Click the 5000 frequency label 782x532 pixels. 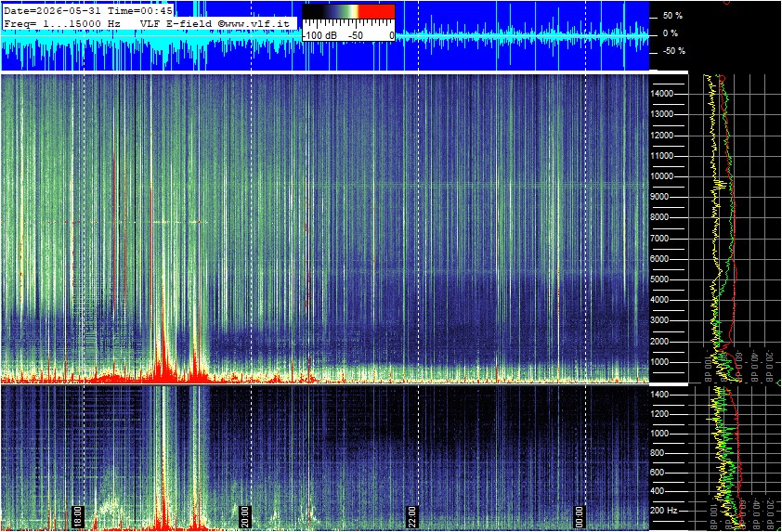(x=659, y=279)
